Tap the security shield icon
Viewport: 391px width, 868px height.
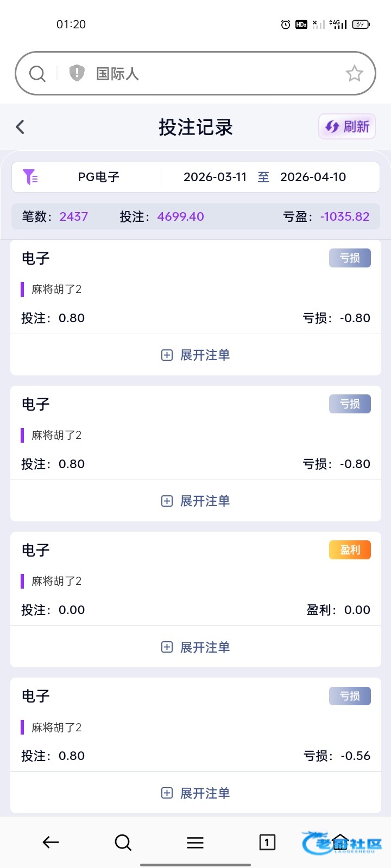point(77,73)
